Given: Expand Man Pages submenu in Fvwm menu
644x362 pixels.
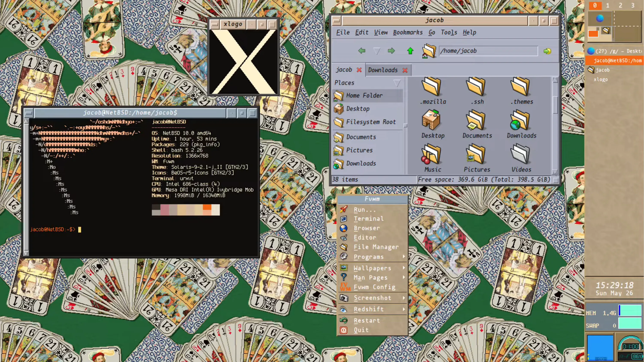Looking at the screenshot, I should tap(372, 278).
